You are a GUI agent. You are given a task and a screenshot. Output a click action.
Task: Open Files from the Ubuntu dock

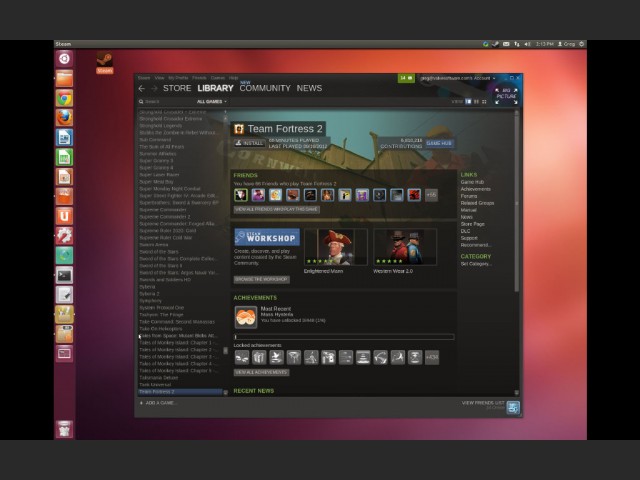point(64,78)
